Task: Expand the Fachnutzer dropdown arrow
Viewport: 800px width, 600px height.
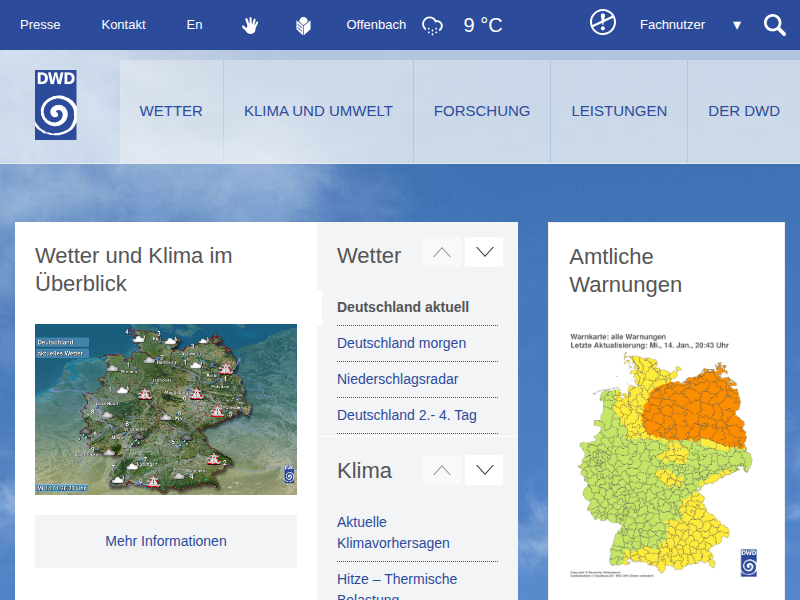Action: point(737,25)
